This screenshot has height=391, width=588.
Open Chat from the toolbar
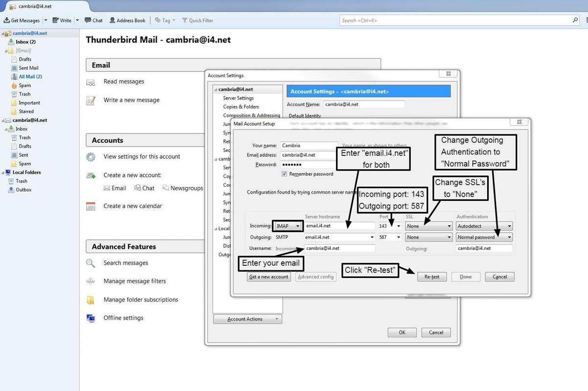point(93,21)
